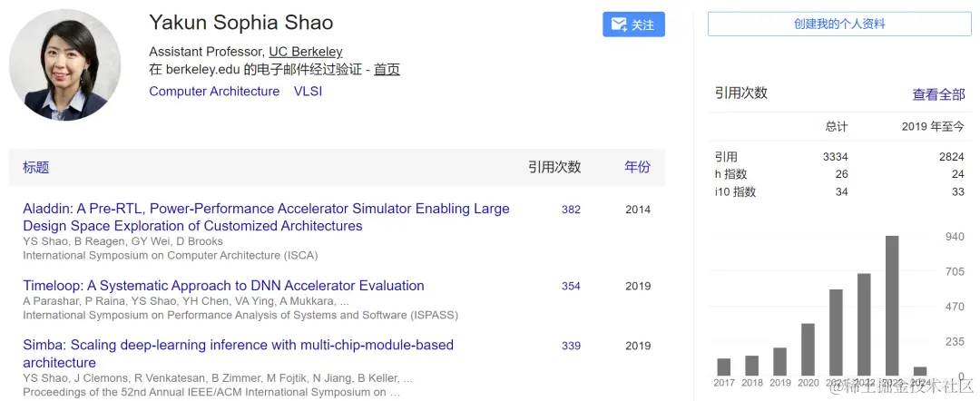Click the Simba venue line Proceedings of the 52nd
980x401 pixels.
[x=211, y=392]
